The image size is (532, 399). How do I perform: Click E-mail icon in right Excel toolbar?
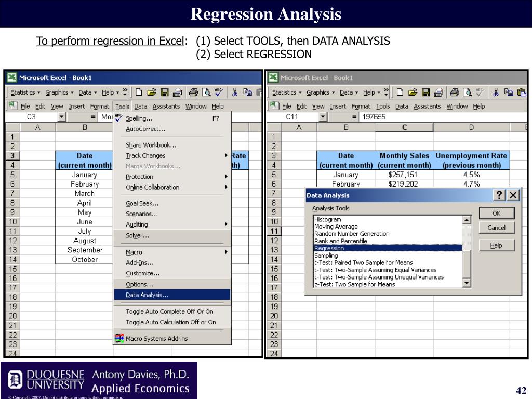[x=438, y=92]
